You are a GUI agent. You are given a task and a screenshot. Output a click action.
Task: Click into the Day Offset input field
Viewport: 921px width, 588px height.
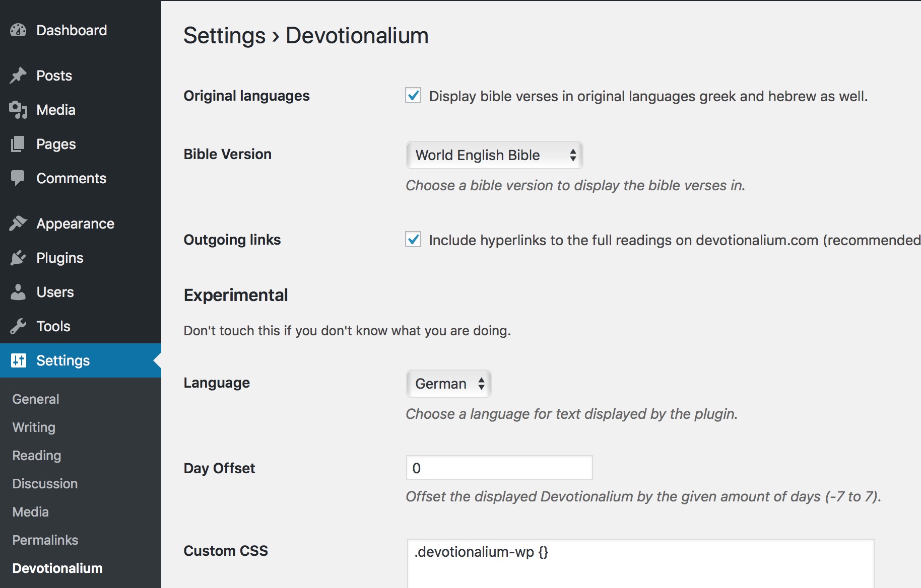tap(499, 468)
